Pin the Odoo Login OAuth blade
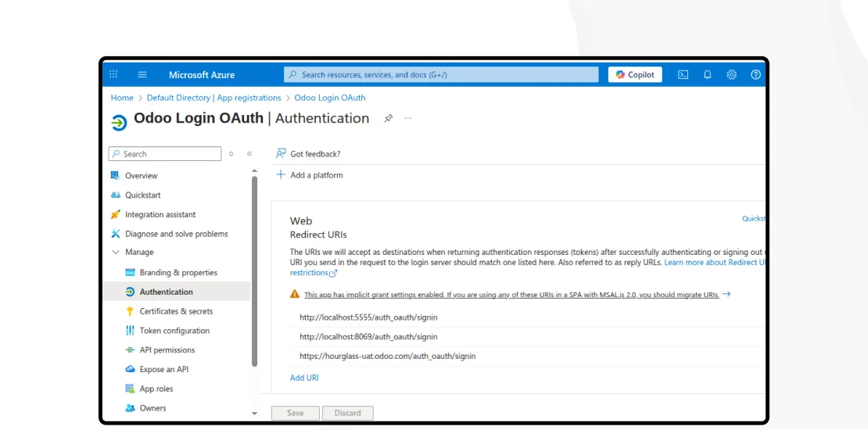 [x=388, y=119]
